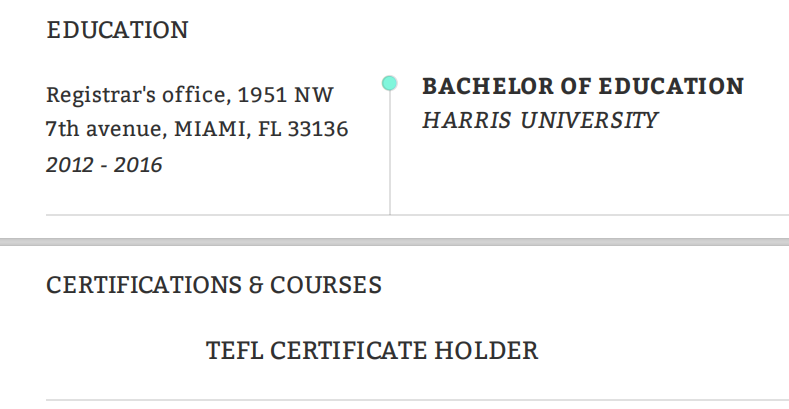The image size is (789, 409).
Task: Click the teal timeline dot marker
Action: 389,83
